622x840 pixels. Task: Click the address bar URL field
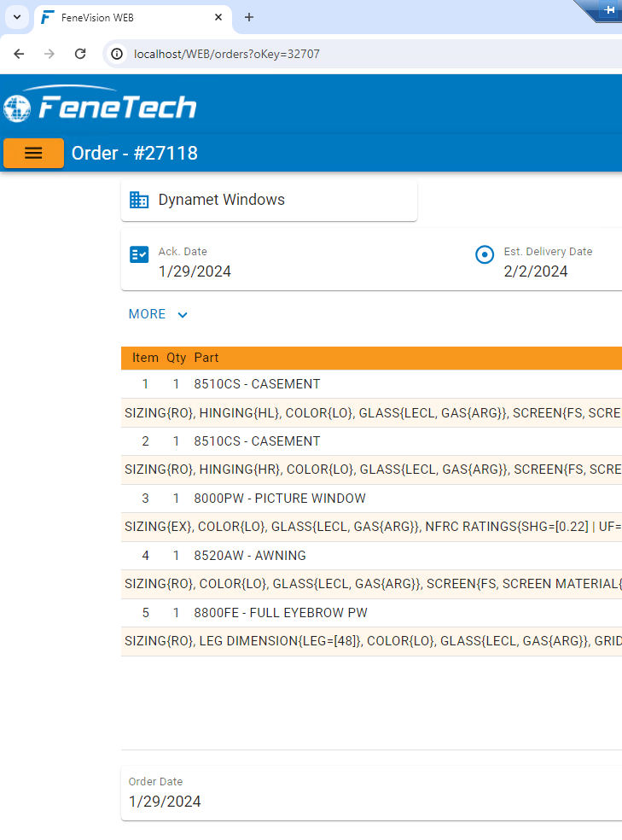click(341, 54)
